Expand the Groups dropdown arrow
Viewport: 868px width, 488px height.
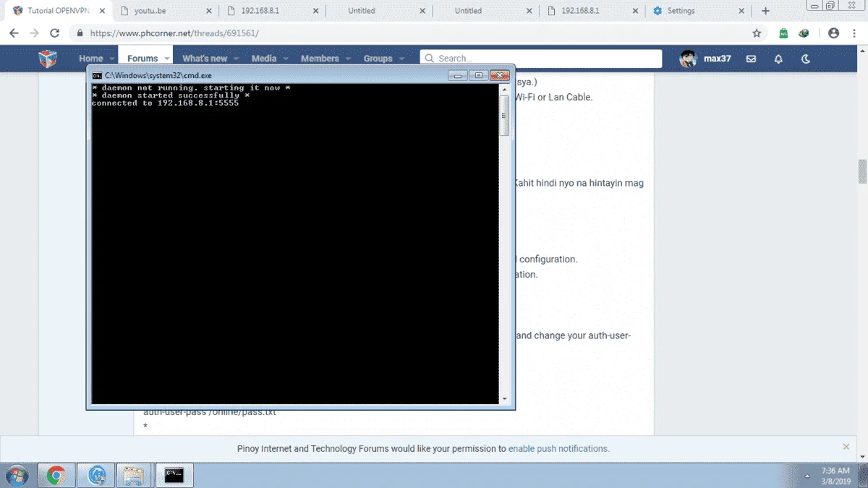click(401, 59)
